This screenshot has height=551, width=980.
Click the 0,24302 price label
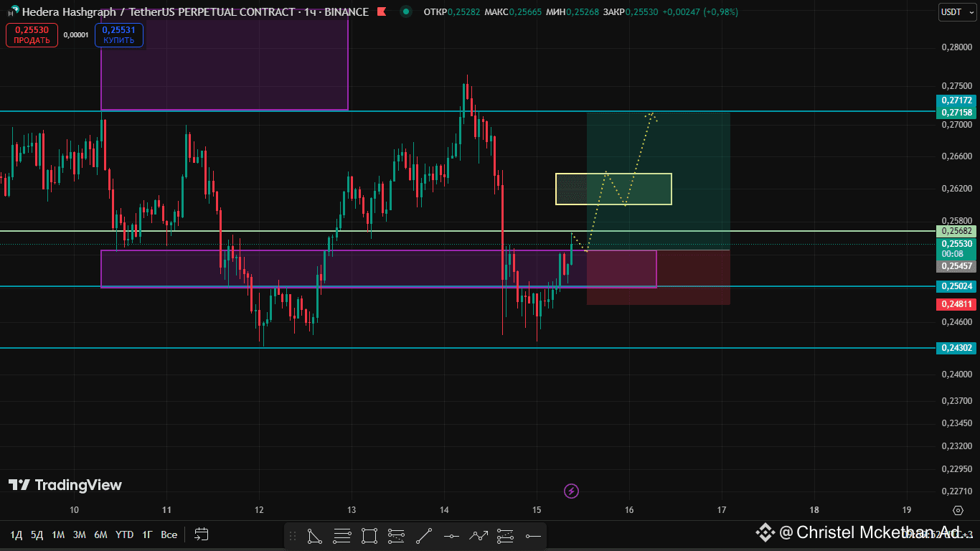(x=957, y=348)
